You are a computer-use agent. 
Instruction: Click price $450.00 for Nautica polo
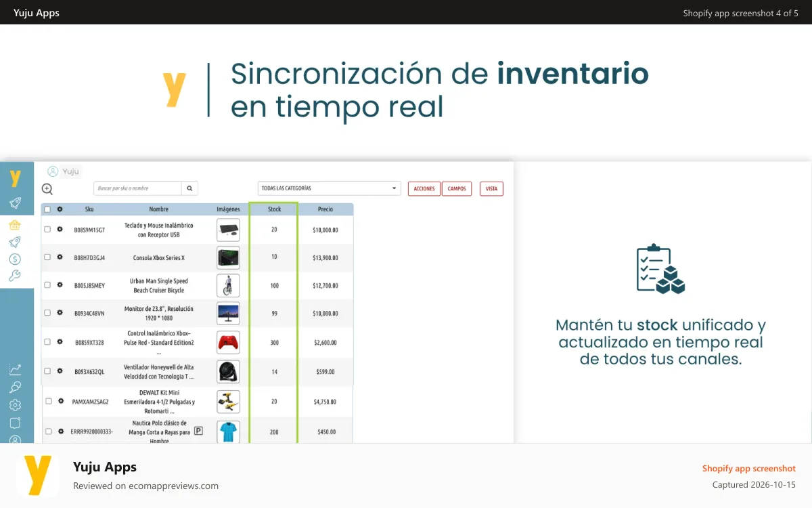327,432
